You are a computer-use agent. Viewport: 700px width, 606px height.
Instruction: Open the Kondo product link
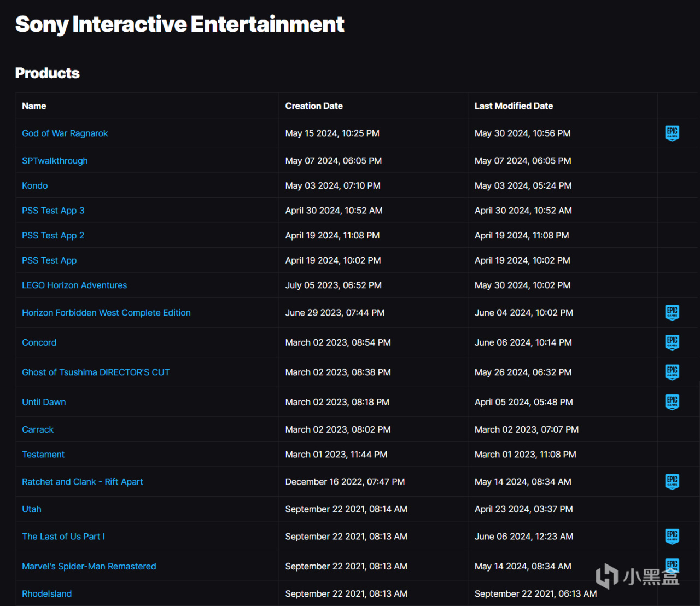point(35,186)
